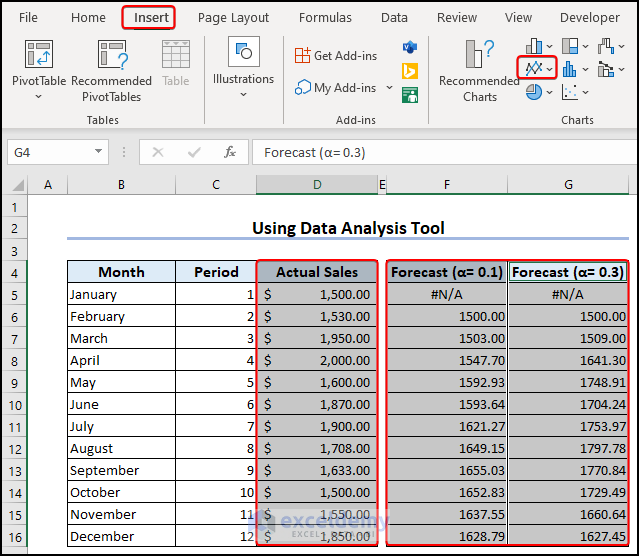This screenshot has width=639, height=556.
Task: Click the Get Add-ins button
Action: pyautogui.click(x=335, y=56)
